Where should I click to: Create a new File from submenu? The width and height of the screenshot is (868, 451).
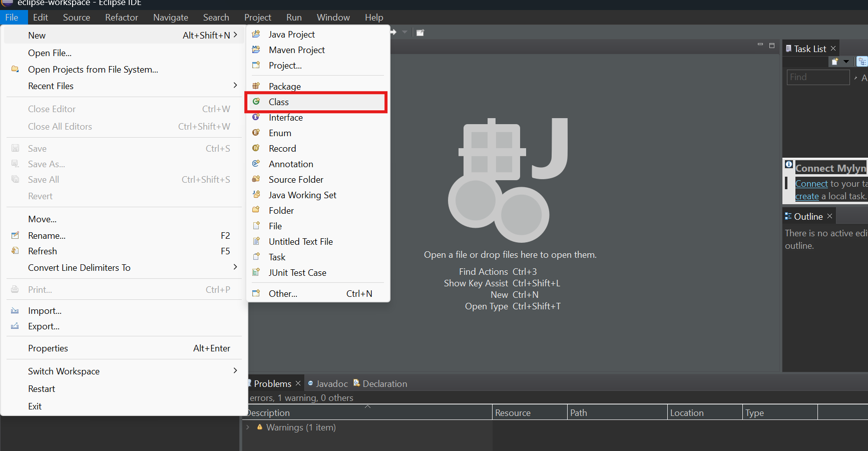(x=317, y=226)
